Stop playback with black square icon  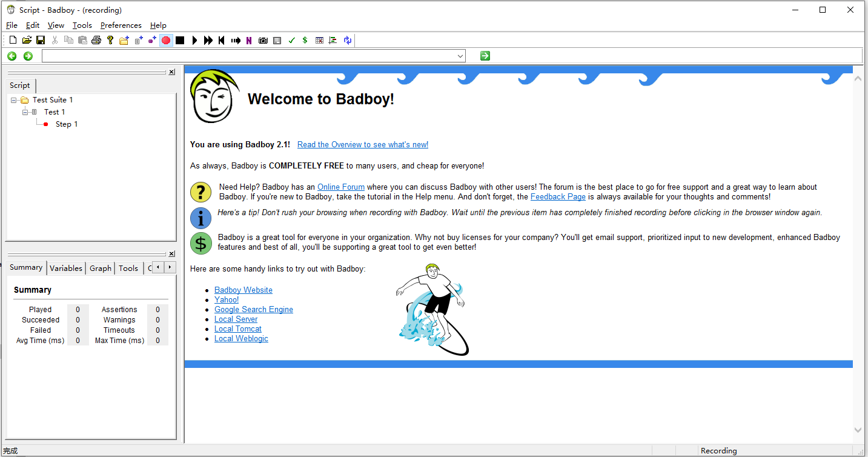coord(180,41)
